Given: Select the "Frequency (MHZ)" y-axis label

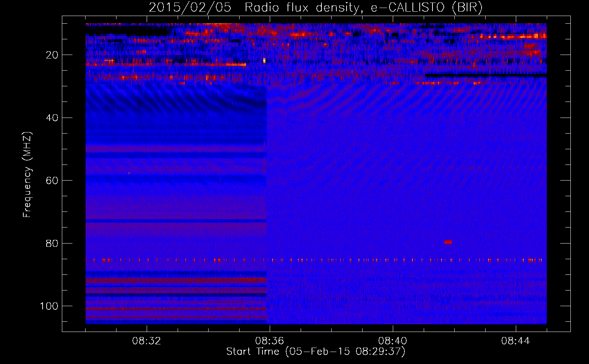Looking at the screenshot, I should pos(27,175).
